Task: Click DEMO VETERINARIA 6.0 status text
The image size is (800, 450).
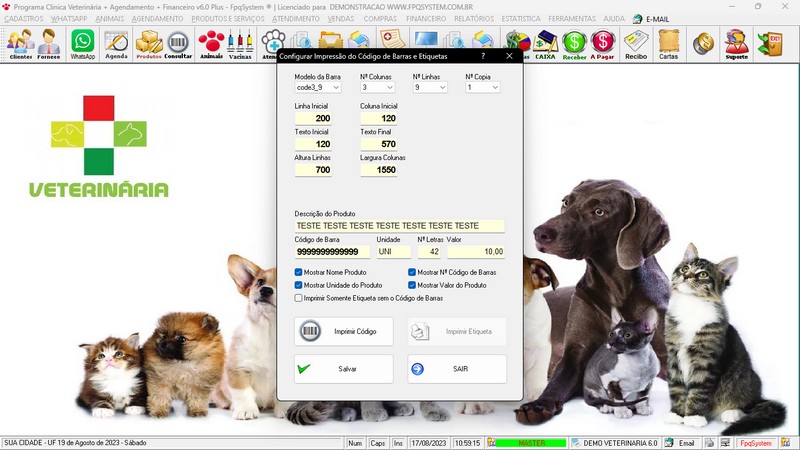Action: [x=620, y=443]
